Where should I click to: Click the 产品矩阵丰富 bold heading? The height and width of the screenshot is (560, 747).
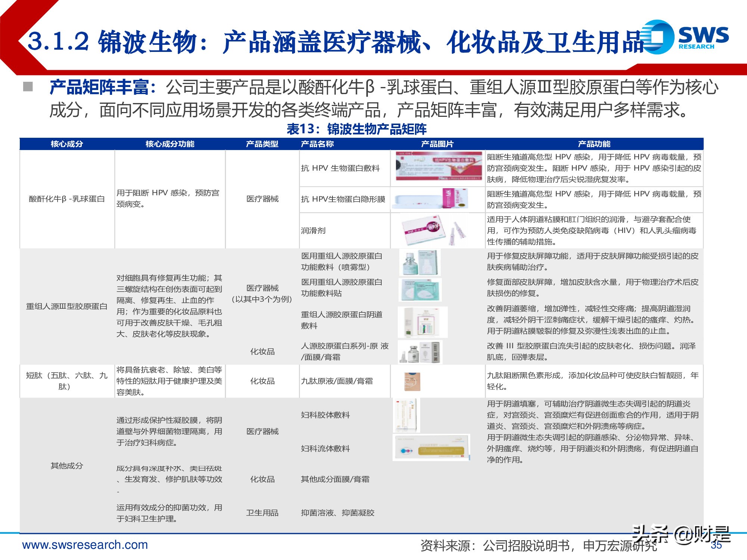[x=103, y=88]
